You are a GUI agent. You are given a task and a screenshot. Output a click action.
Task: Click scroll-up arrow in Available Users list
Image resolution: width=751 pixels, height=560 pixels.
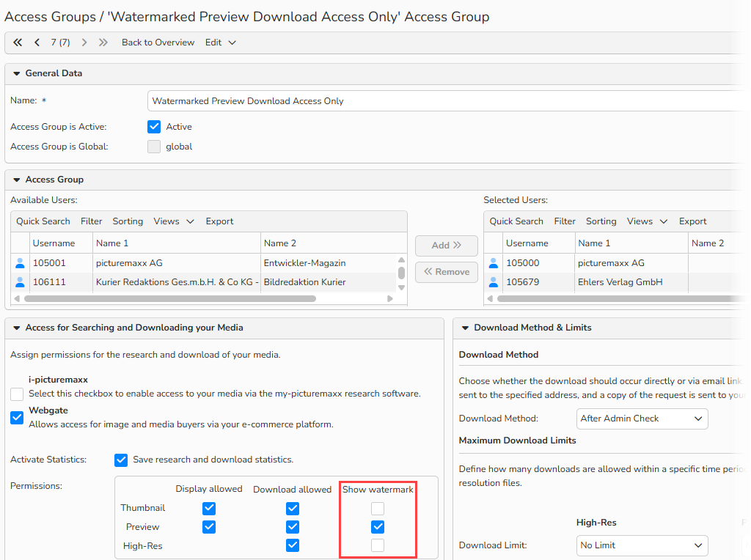click(x=401, y=260)
